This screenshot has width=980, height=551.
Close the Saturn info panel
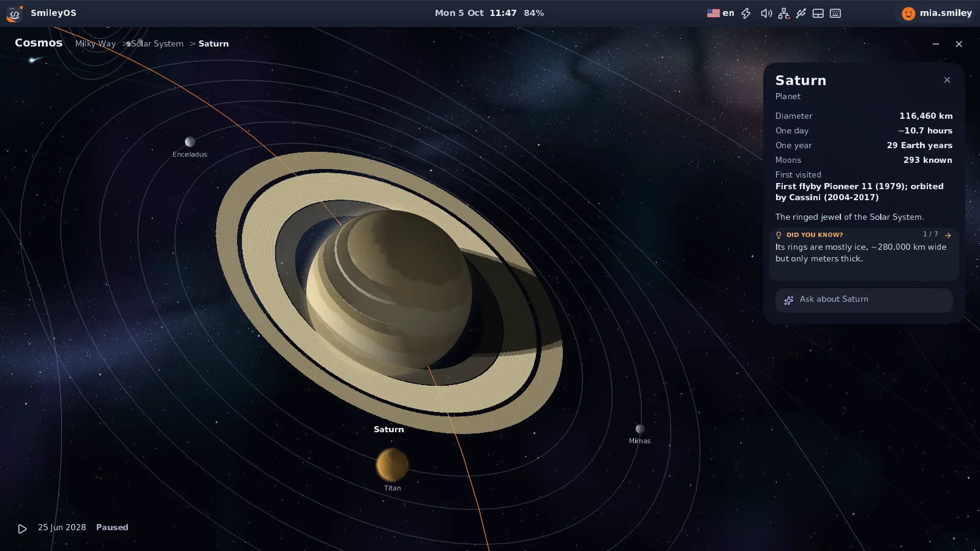(x=947, y=80)
